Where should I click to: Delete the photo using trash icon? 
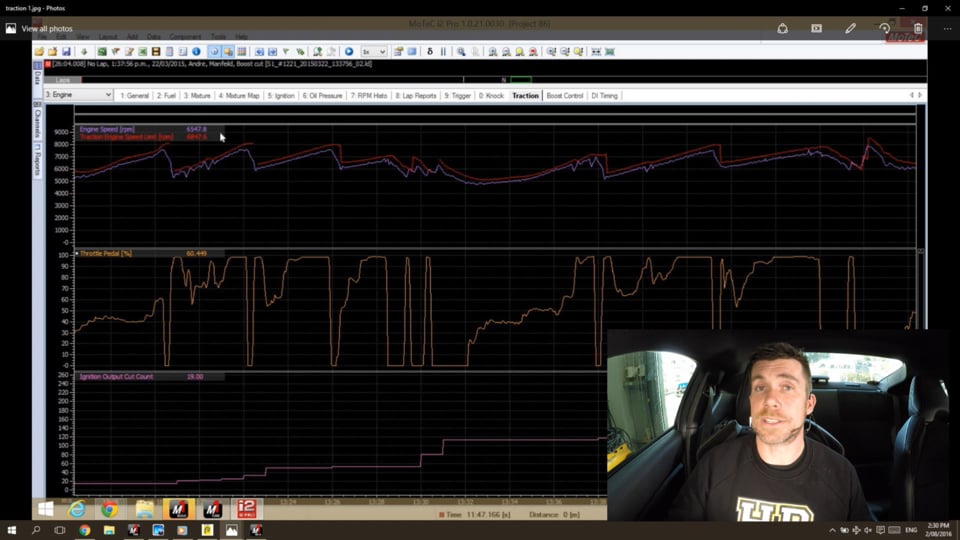click(x=918, y=28)
